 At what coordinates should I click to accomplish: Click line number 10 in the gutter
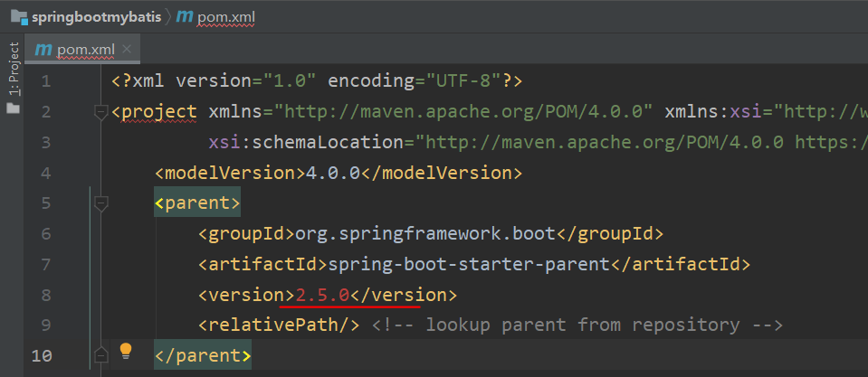point(42,355)
